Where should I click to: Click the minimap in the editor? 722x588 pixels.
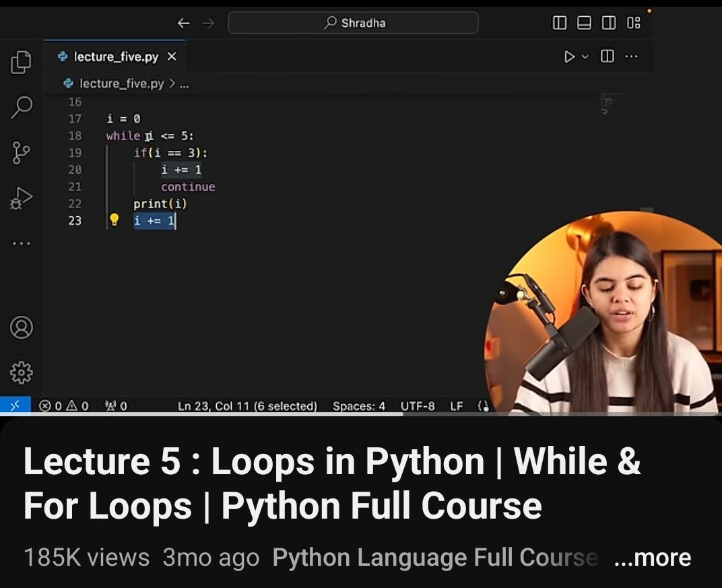(x=612, y=105)
